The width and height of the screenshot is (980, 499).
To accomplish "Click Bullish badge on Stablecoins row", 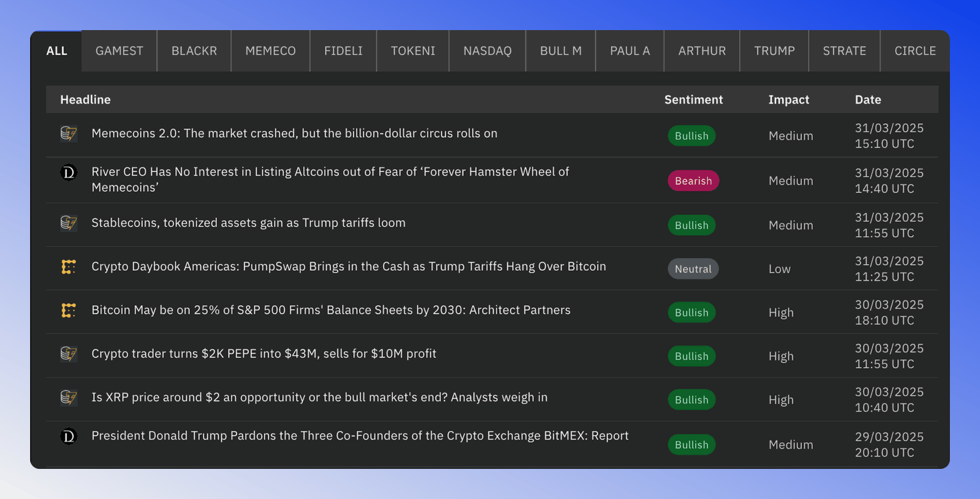I will (x=691, y=225).
